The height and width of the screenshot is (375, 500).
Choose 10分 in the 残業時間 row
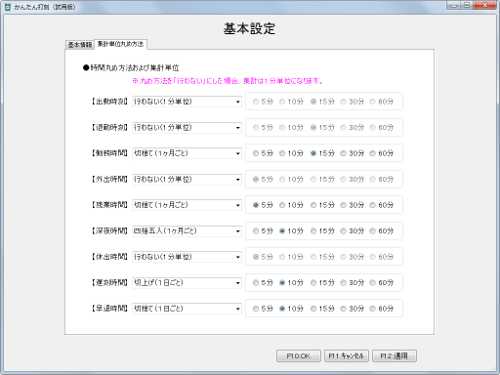tap(291, 205)
